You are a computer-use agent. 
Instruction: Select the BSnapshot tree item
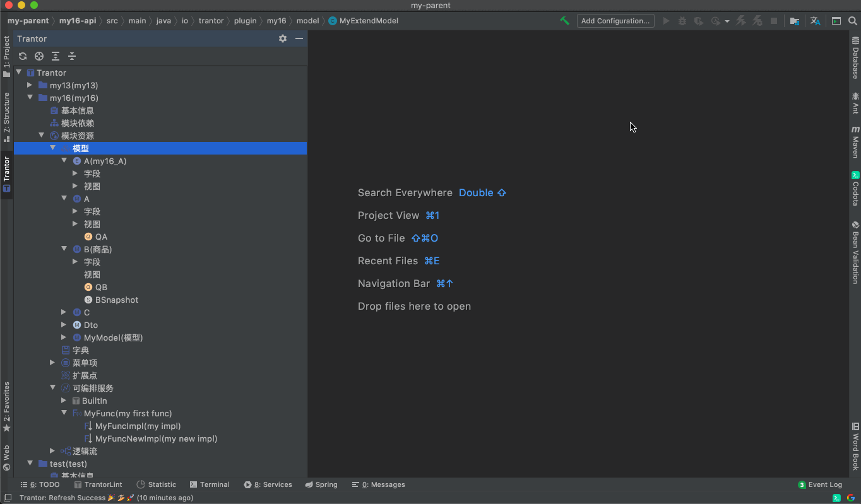(116, 300)
